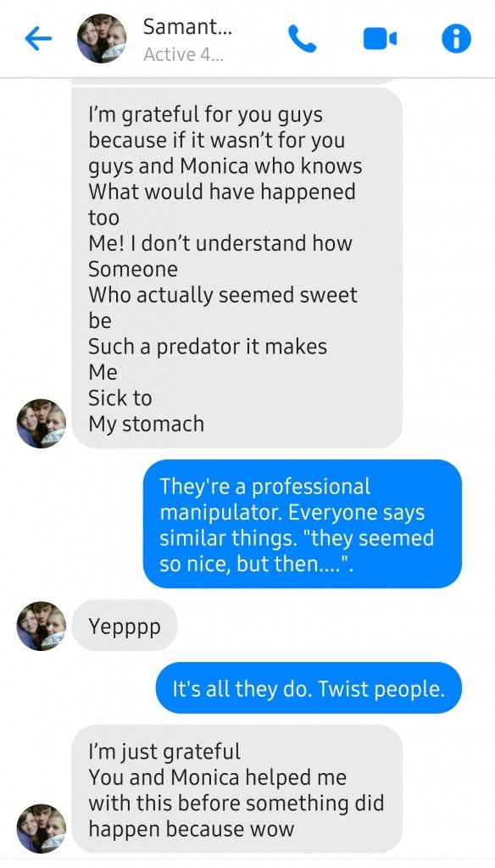Tap the Active 4... status text

click(183, 54)
